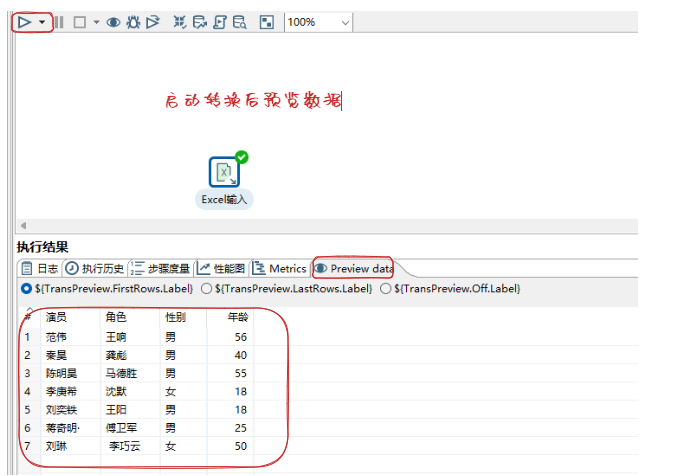
Task: Switch to the 性能图 tab
Action: pyautogui.click(x=221, y=268)
